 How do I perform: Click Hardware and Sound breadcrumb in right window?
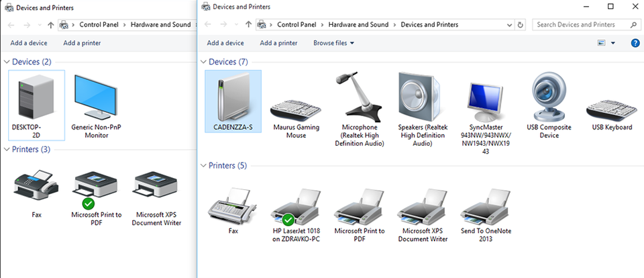coord(358,25)
